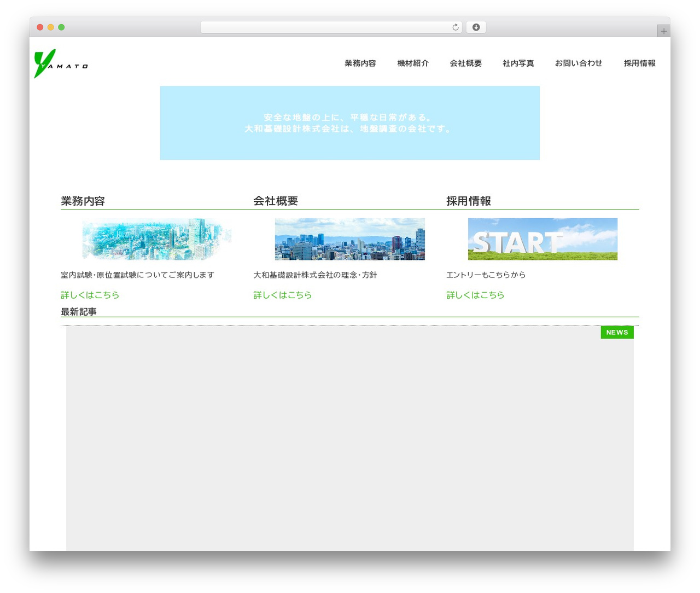Click the yellow minimize window button
The height and width of the screenshot is (593, 700).
(51, 27)
